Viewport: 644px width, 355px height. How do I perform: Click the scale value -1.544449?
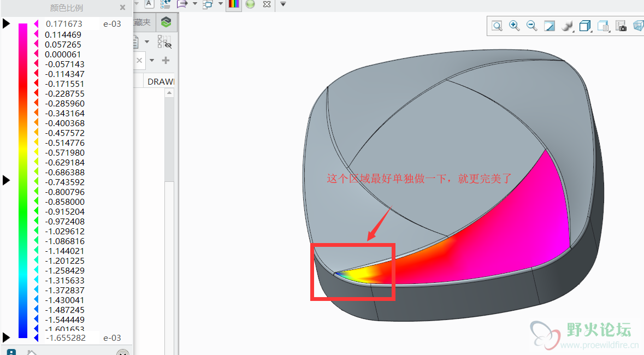click(x=64, y=319)
